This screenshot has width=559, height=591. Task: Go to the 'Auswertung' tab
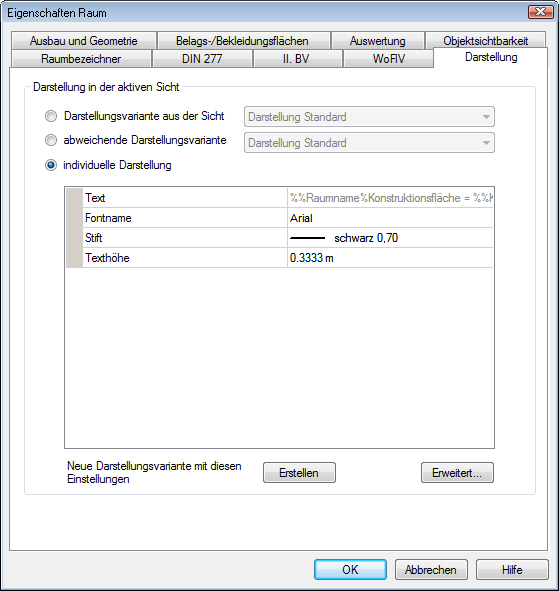[x=378, y=40]
